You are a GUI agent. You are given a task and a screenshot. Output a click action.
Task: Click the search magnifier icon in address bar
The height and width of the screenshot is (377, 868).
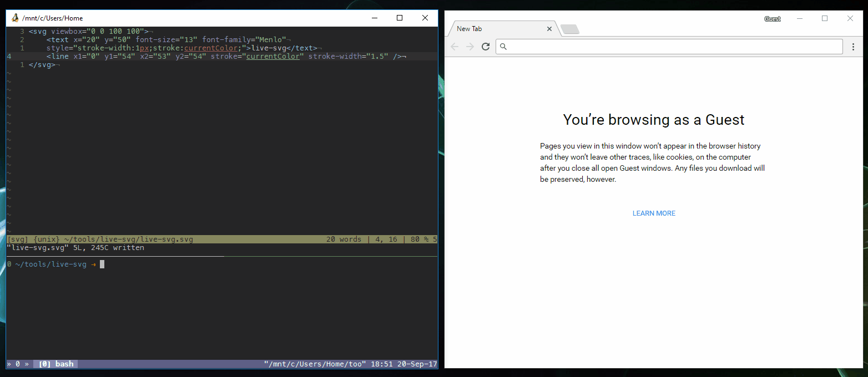503,47
